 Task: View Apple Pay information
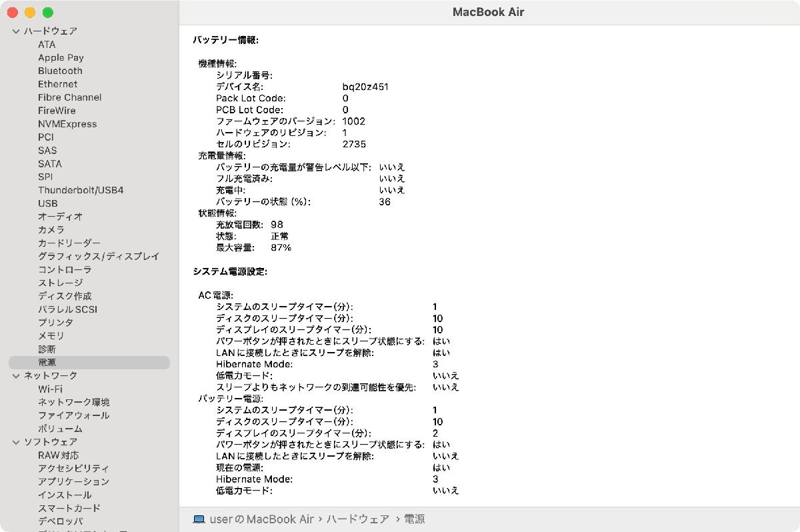60,57
